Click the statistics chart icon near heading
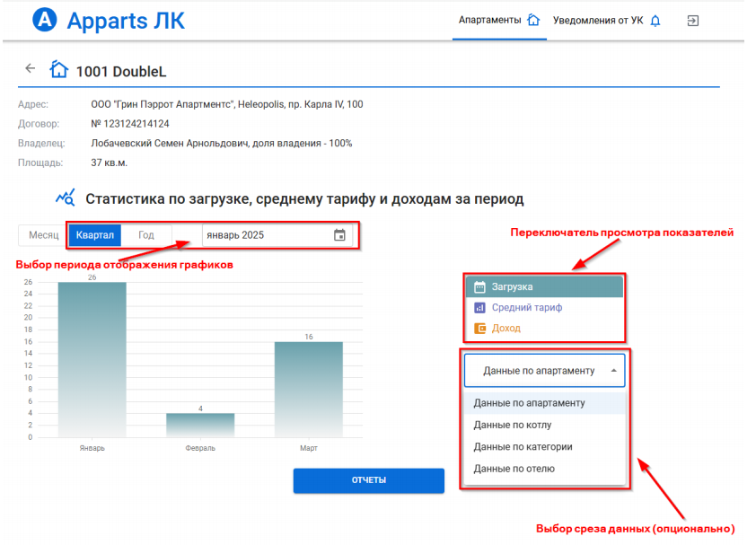The width and height of the screenshot is (756, 545). [66, 198]
